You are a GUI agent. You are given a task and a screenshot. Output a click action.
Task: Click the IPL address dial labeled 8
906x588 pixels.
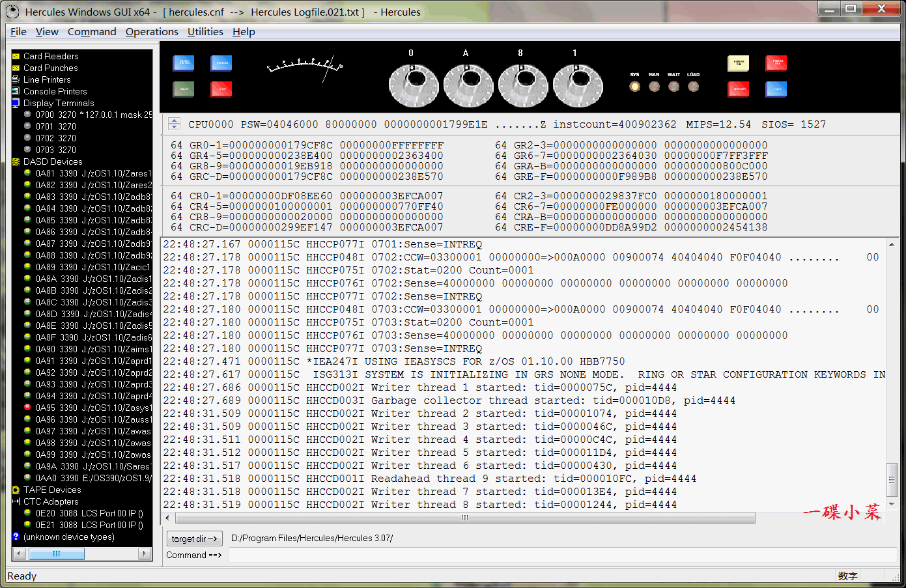[x=524, y=85]
